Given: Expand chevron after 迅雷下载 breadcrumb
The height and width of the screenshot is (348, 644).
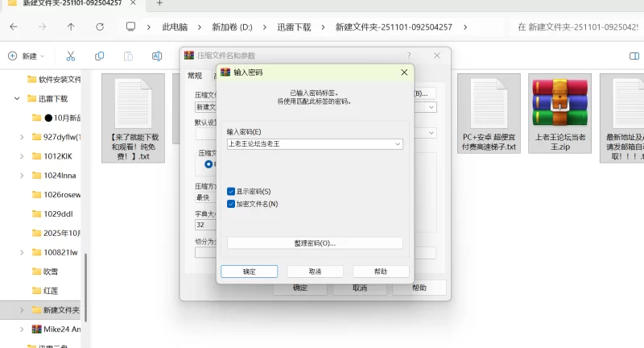Looking at the screenshot, I should 323,27.
